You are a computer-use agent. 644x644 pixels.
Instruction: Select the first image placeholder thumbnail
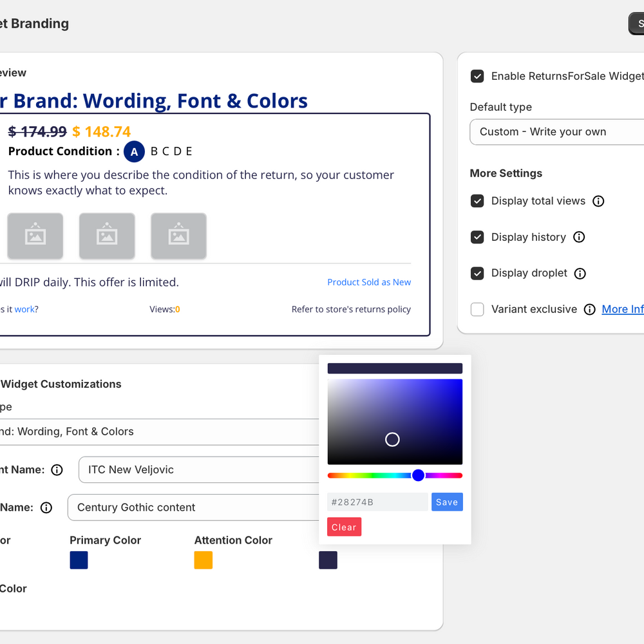(35, 236)
